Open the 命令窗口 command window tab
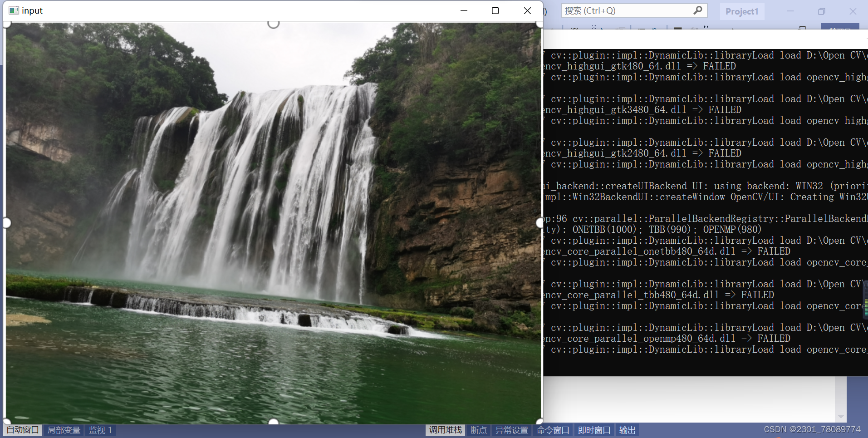 (552, 430)
